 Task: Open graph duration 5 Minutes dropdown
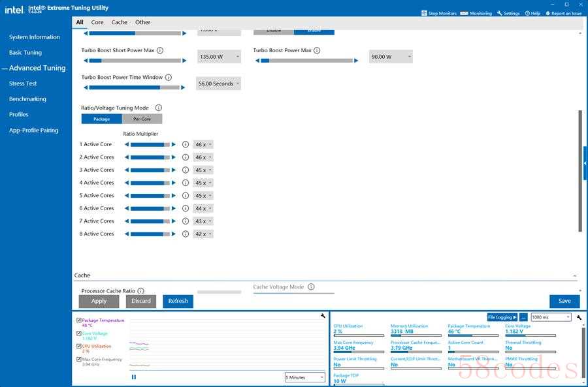click(304, 377)
